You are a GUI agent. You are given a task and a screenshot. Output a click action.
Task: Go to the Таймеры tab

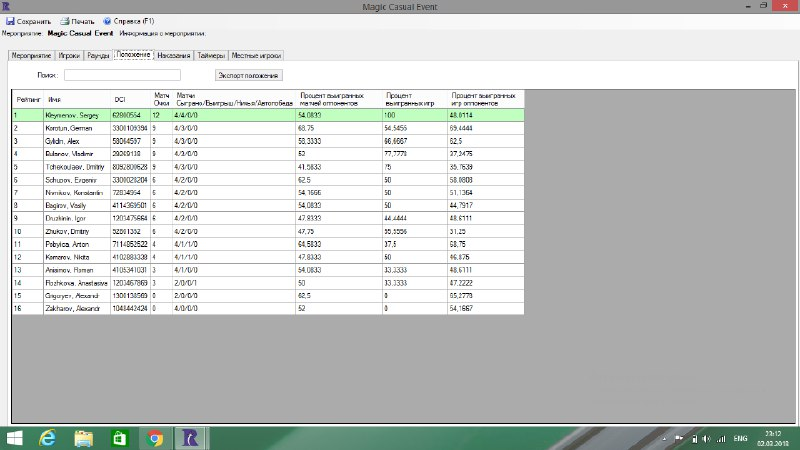(211, 56)
